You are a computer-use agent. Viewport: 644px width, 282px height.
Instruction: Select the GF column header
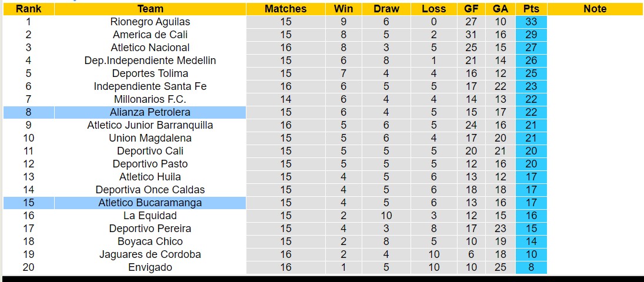point(471,9)
